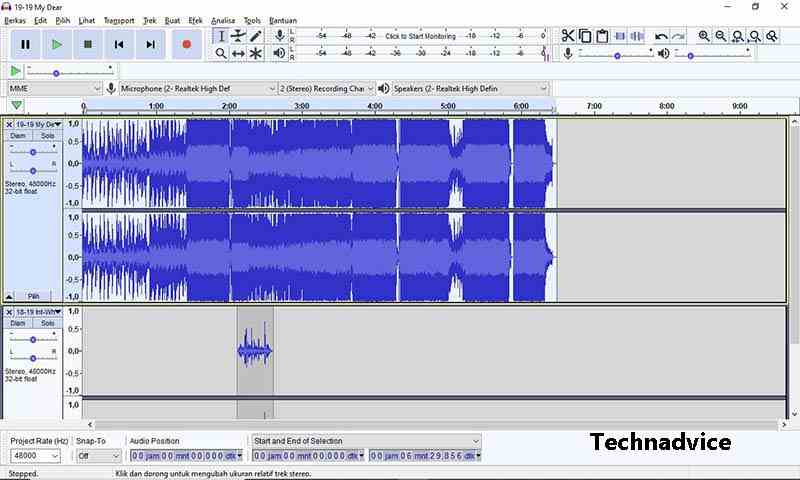Open the MME audio host dropdown
Image resolution: width=800 pixels, height=480 pixels.
click(x=55, y=88)
